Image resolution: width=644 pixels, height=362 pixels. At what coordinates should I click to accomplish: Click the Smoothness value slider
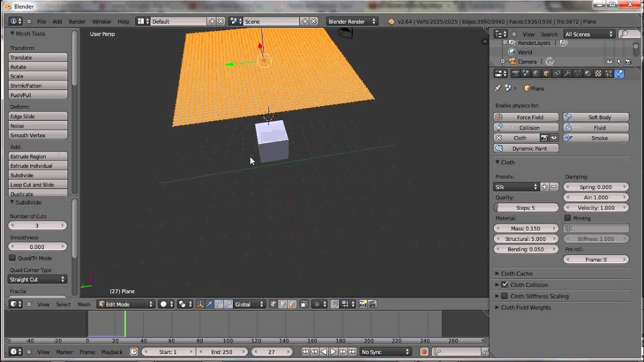coord(38,247)
